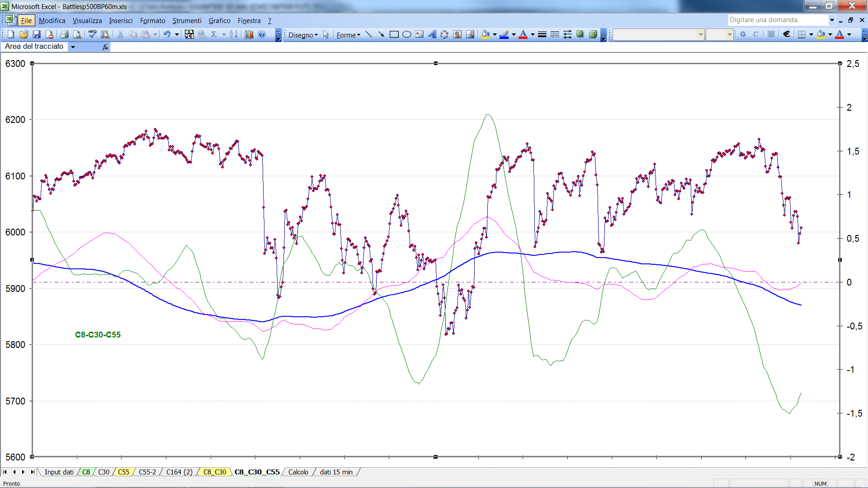This screenshot has width=868, height=488.
Task: Switch to the Input dati sheet
Action: click(59, 472)
